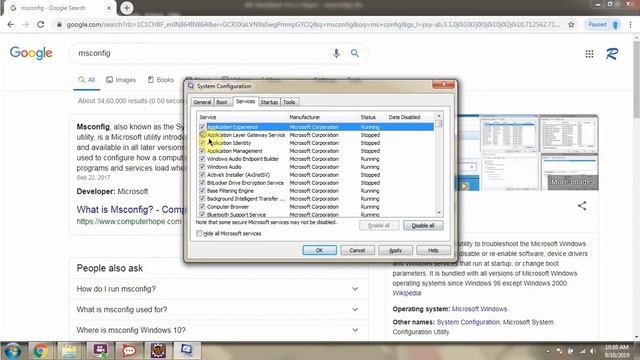Open the Windows Start menu orb
Viewport: 640px width, 360px height.
click(13, 351)
